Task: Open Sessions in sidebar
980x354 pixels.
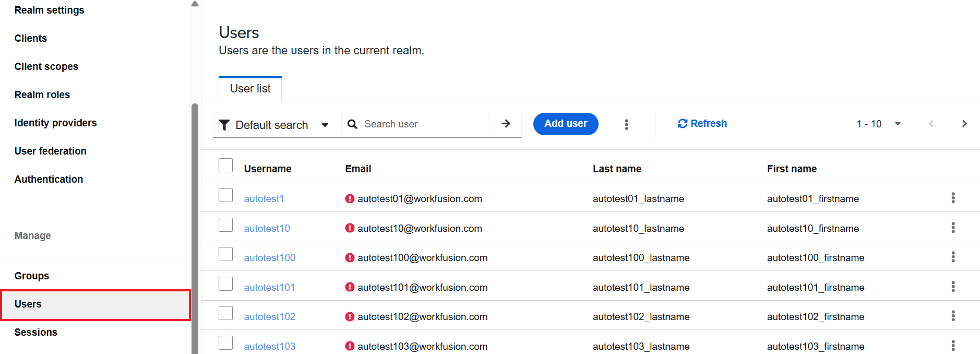Action: coord(36,332)
